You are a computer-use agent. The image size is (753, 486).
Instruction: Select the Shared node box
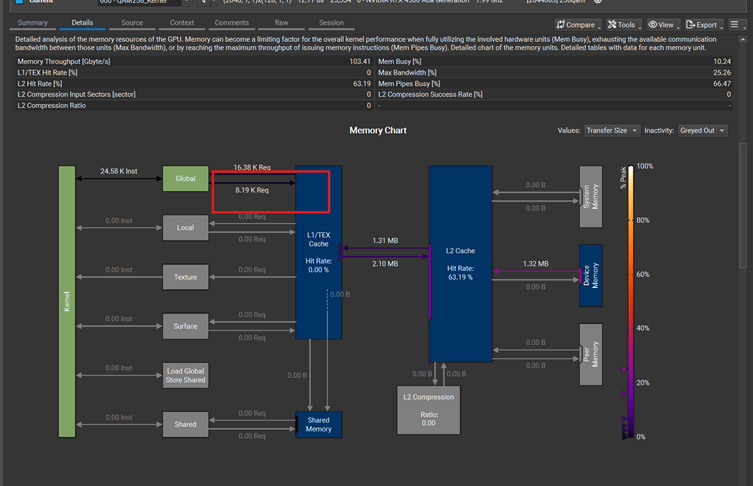coord(185,425)
